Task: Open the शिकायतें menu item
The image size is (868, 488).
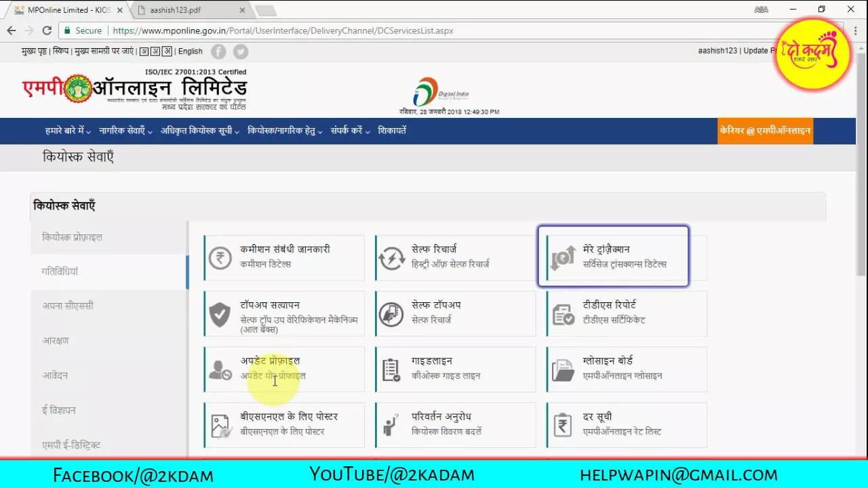Action: tap(392, 131)
